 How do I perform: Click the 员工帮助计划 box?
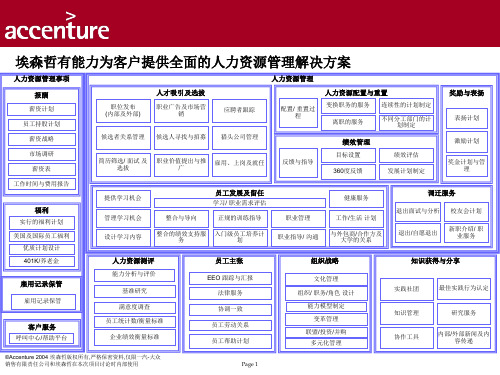coord(230,341)
